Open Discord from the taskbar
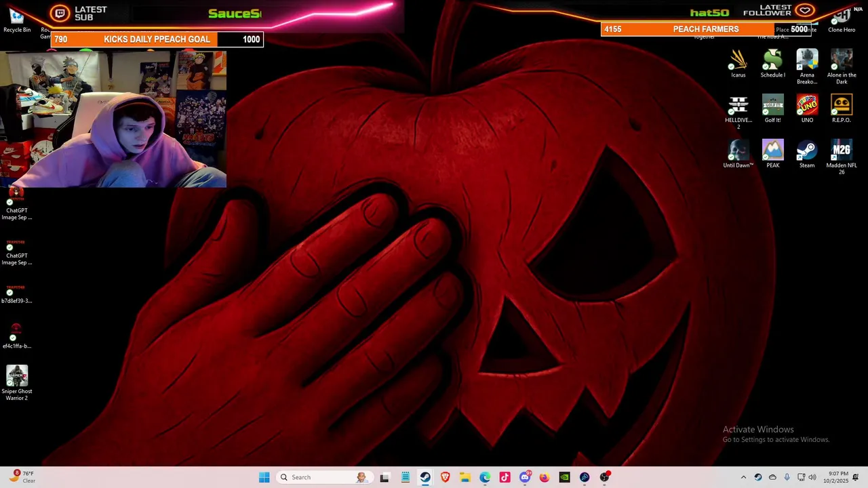868x488 pixels. pos(525,477)
